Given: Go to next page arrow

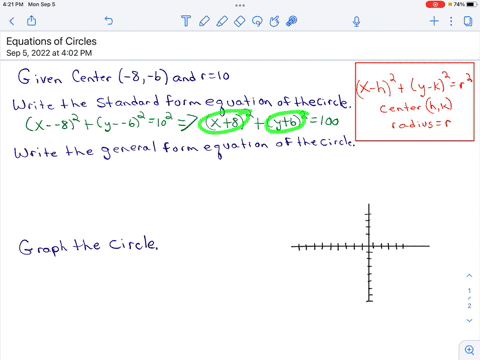Looking at the screenshot, I should tap(469, 320).
